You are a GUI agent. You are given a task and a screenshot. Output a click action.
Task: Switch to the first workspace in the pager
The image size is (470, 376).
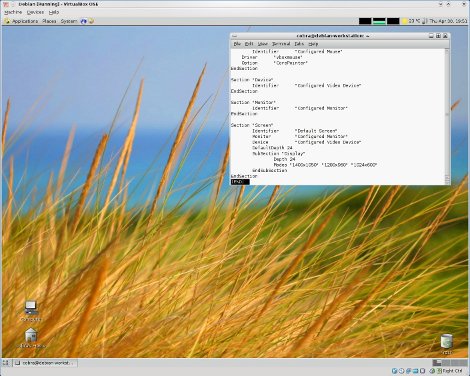(x=437, y=363)
